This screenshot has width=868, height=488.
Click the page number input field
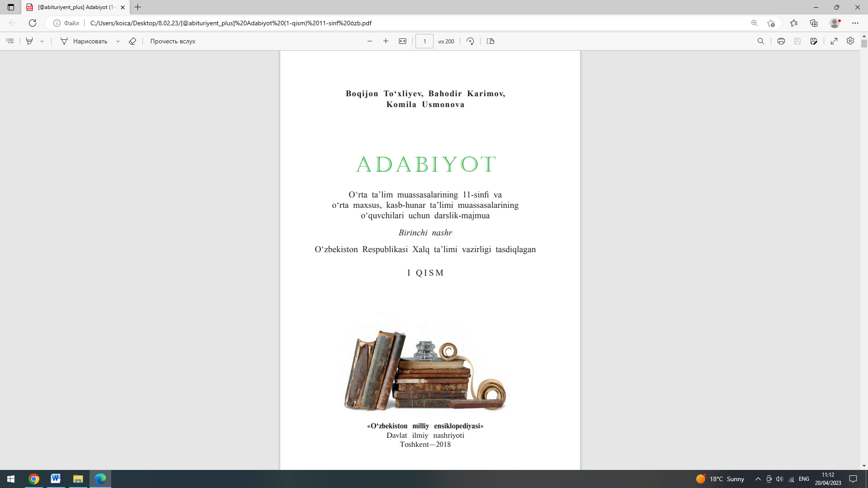point(424,41)
